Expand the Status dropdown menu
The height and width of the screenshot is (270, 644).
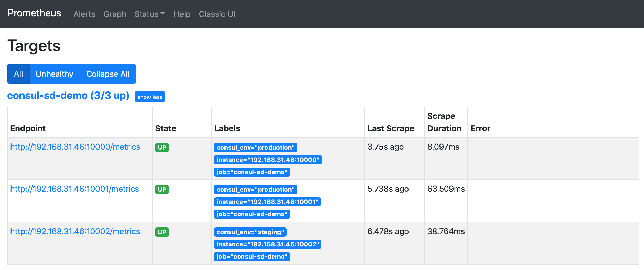[x=150, y=14]
